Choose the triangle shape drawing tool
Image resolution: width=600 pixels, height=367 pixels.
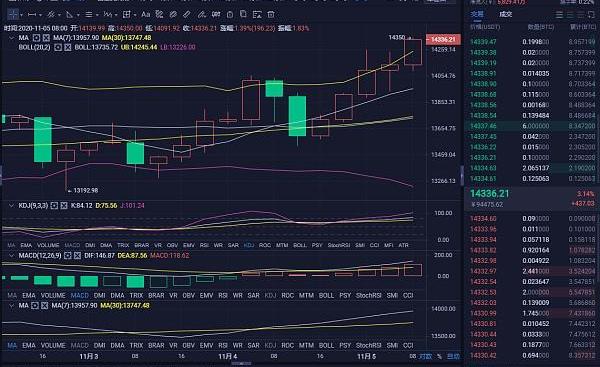pos(69,15)
